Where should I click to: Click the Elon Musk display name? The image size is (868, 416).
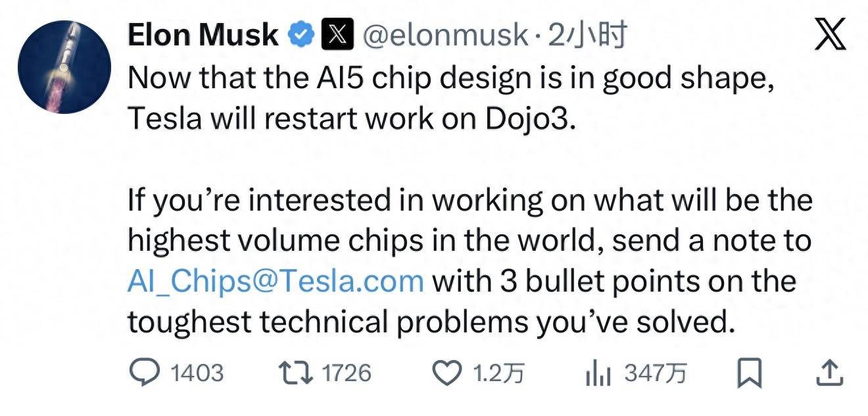pos(203,36)
